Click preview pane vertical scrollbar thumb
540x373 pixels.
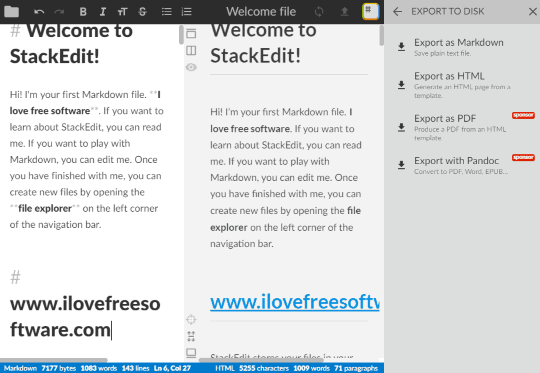point(381,36)
